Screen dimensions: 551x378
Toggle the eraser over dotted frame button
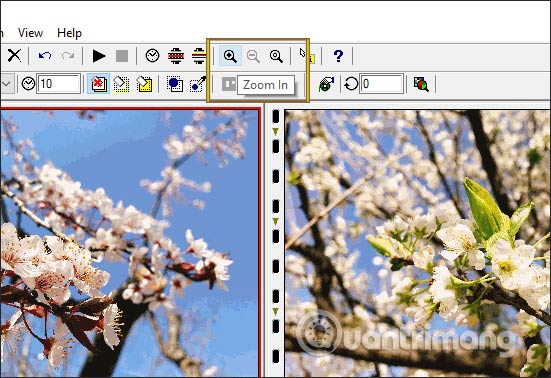pyautogui.click(x=121, y=84)
